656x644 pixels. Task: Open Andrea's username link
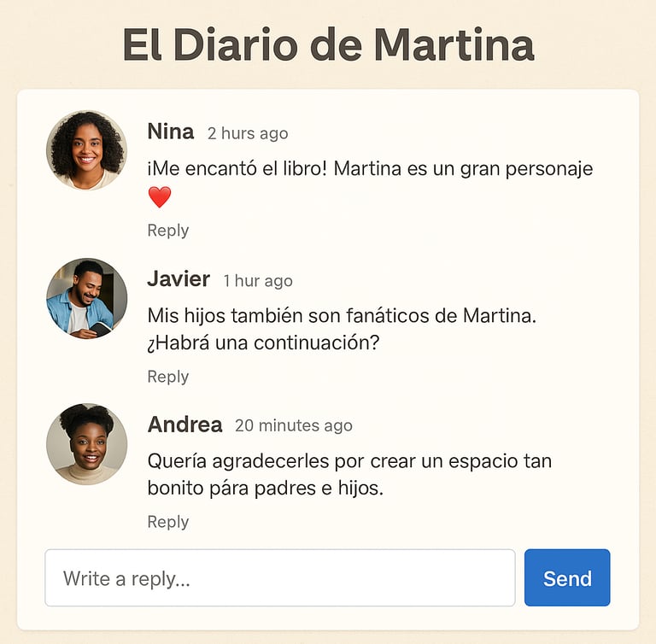pos(184,424)
